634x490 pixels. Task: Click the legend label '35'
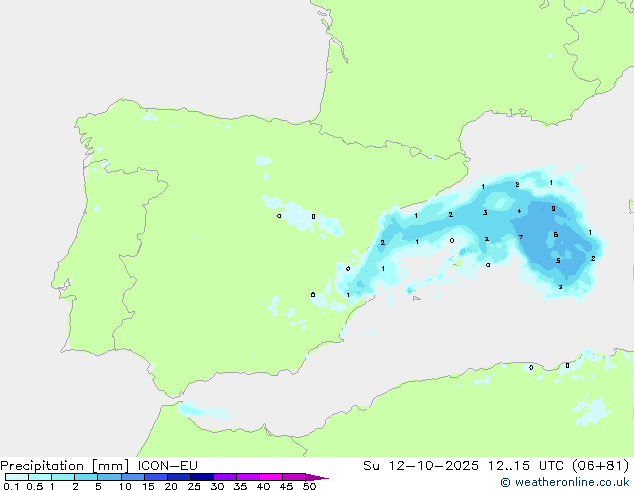tap(240, 486)
